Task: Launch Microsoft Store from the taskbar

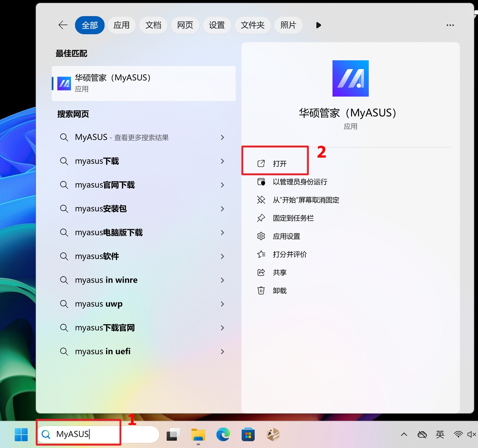Action: point(248,434)
